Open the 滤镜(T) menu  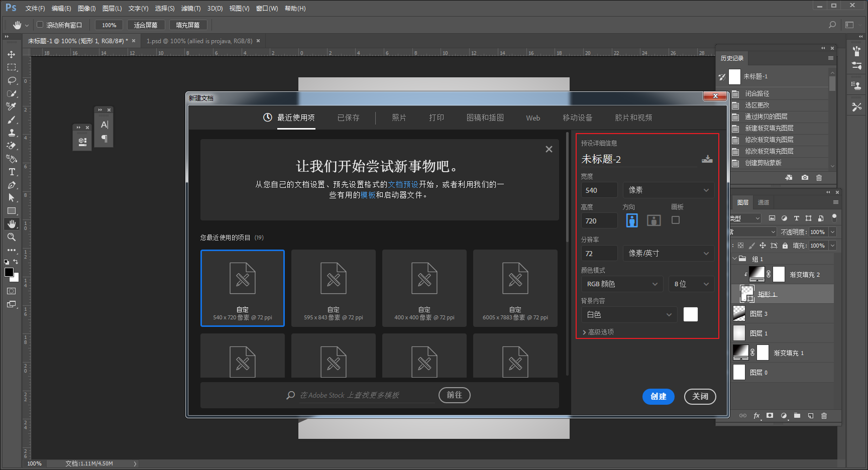pos(191,9)
